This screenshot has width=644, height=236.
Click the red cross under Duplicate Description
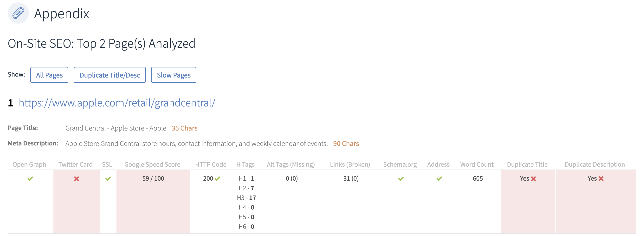[601, 179]
